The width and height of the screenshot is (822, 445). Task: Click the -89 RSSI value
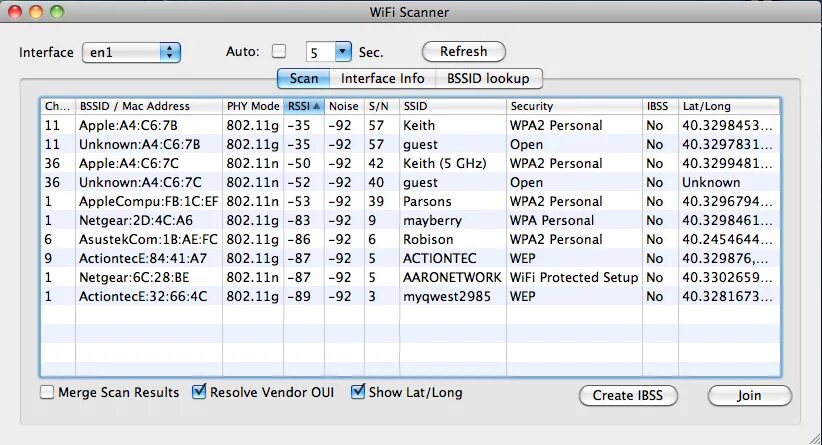(299, 296)
